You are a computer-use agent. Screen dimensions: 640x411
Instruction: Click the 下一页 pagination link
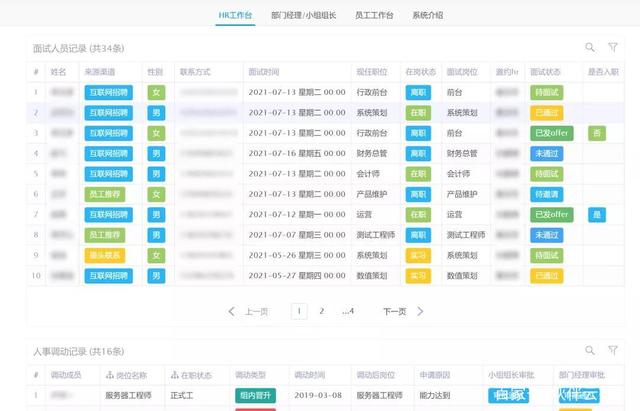pos(394,312)
